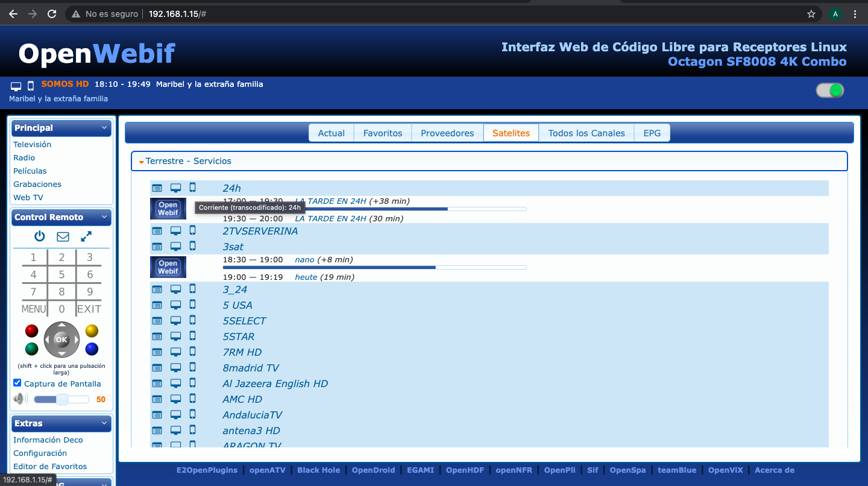The image size is (868, 486).
Task: Switch to the Favoritos tab
Action: tap(382, 133)
